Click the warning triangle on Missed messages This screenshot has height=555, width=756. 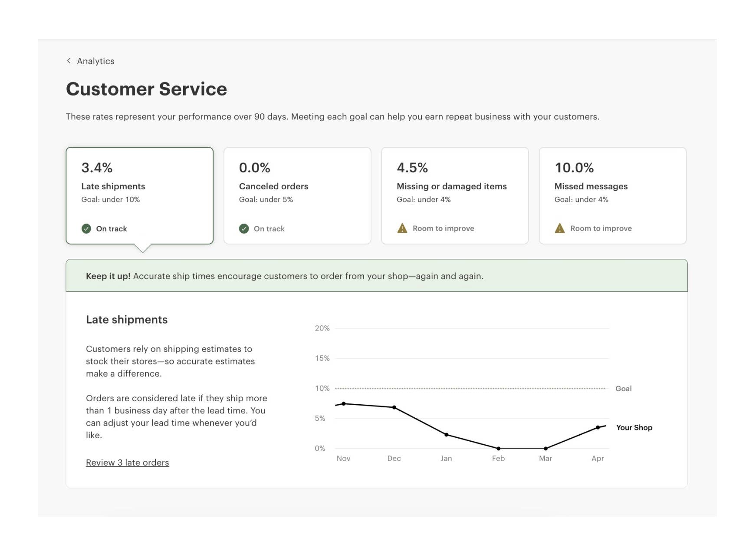[560, 228]
